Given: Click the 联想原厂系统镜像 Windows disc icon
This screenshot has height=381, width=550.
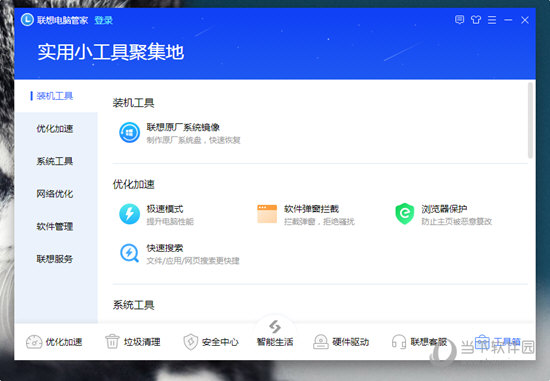Looking at the screenshot, I should click(129, 133).
